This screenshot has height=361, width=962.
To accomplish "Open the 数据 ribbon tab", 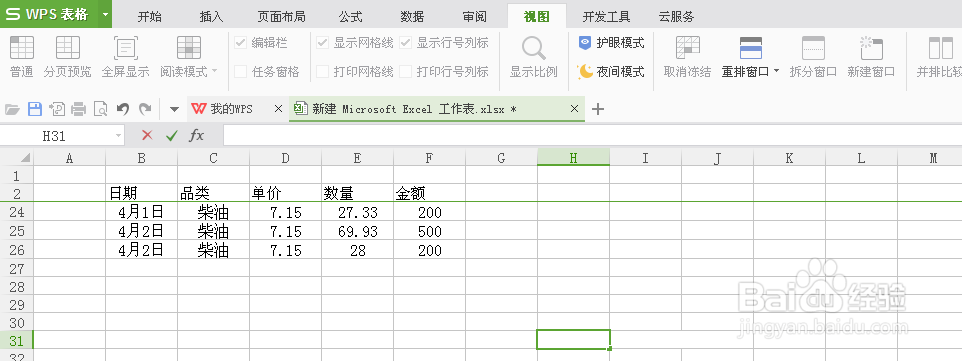I will tap(412, 17).
